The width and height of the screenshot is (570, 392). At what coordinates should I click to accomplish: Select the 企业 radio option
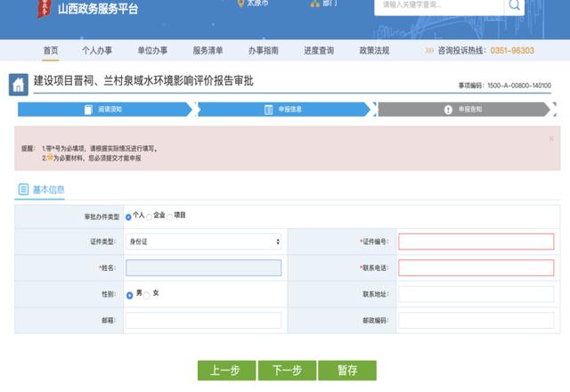coord(149,217)
